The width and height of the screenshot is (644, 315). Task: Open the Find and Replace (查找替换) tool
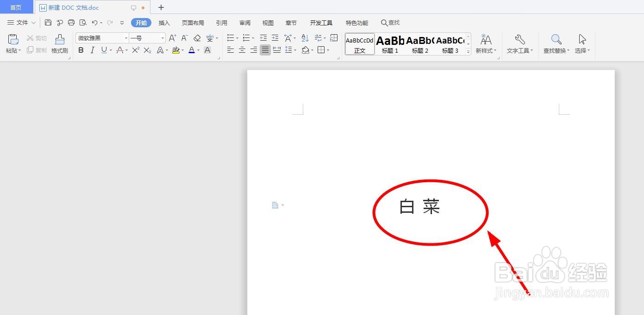[x=556, y=44]
